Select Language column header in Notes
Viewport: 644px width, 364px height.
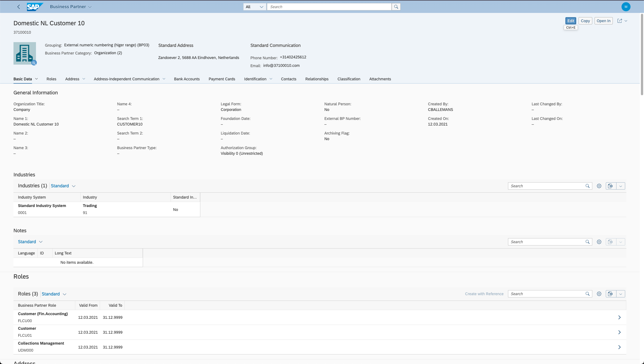[26, 253]
